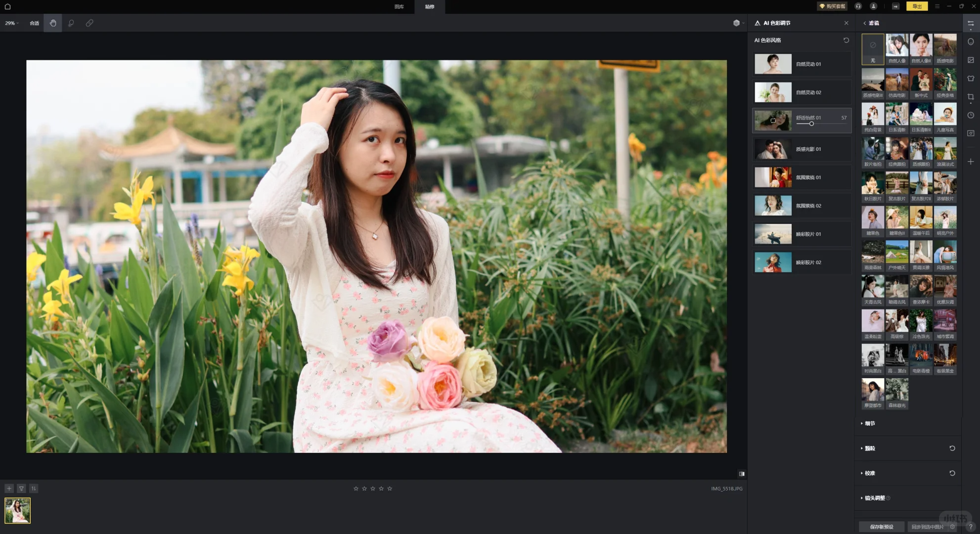Open the clothing T-shirt sidebar icon
This screenshot has height=534, width=980.
click(x=971, y=78)
